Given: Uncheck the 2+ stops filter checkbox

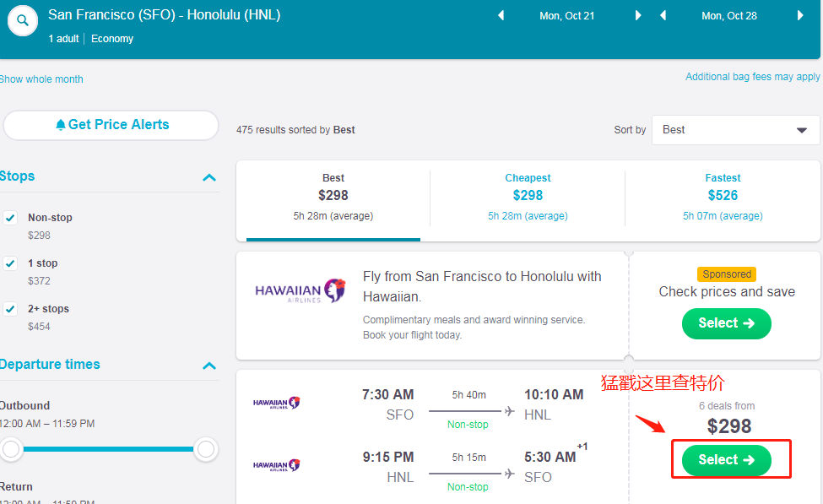Looking at the screenshot, I should pyautogui.click(x=10, y=309).
